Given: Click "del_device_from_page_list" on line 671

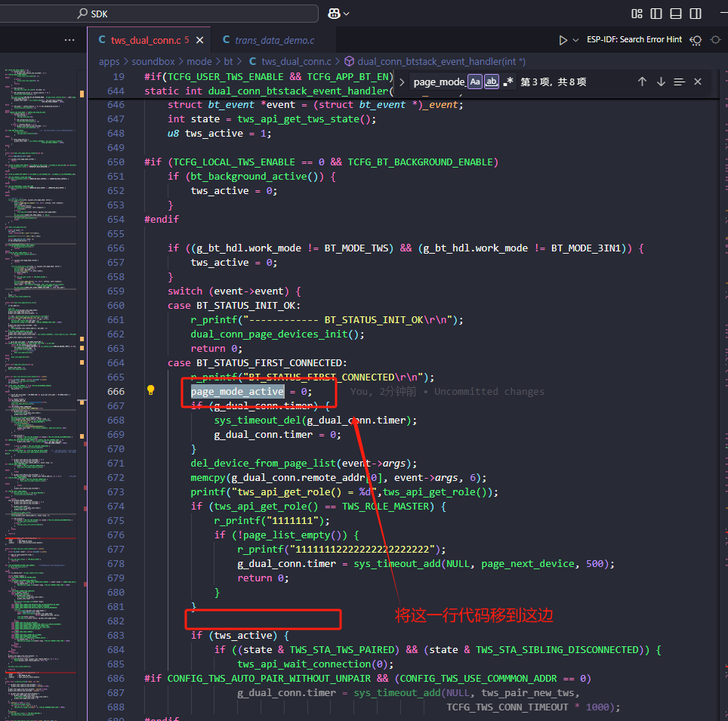Looking at the screenshot, I should [x=264, y=464].
